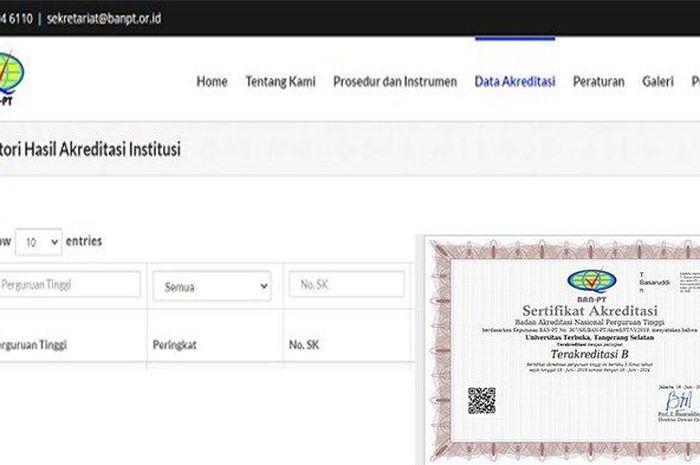This screenshot has height=465, width=700.
Task: Open the Tentang Kami menu
Action: pyautogui.click(x=280, y=82)
